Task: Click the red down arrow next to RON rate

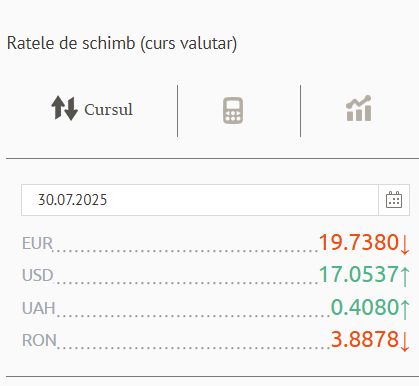Action: click(405, 341)
